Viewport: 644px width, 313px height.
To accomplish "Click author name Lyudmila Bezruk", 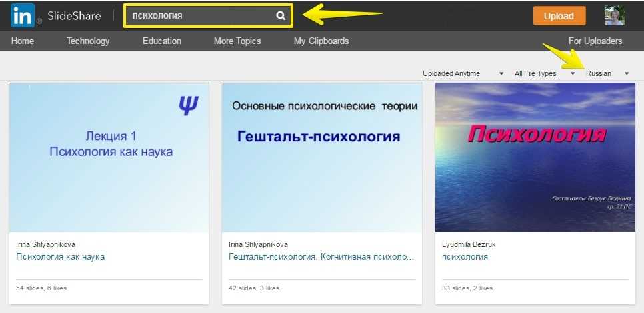I will click(469, 244).
